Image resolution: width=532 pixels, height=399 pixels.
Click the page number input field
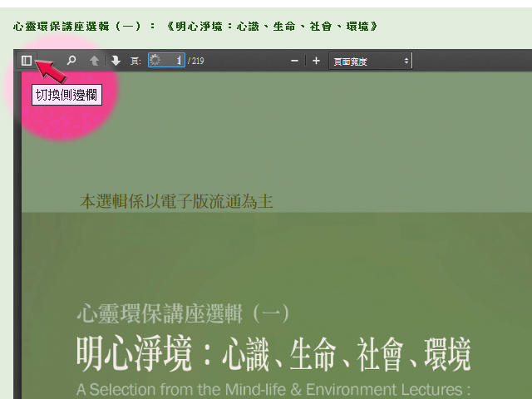pos(166,61)
